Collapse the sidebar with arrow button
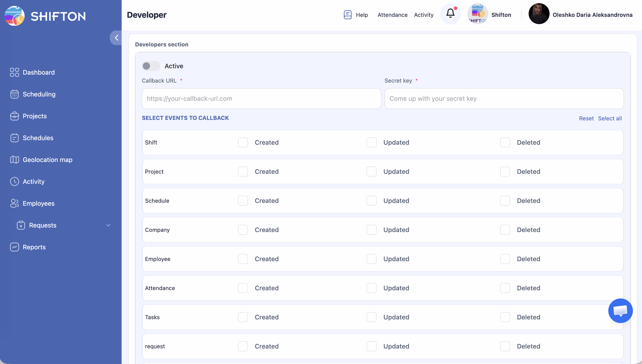 tap(116, 38)
